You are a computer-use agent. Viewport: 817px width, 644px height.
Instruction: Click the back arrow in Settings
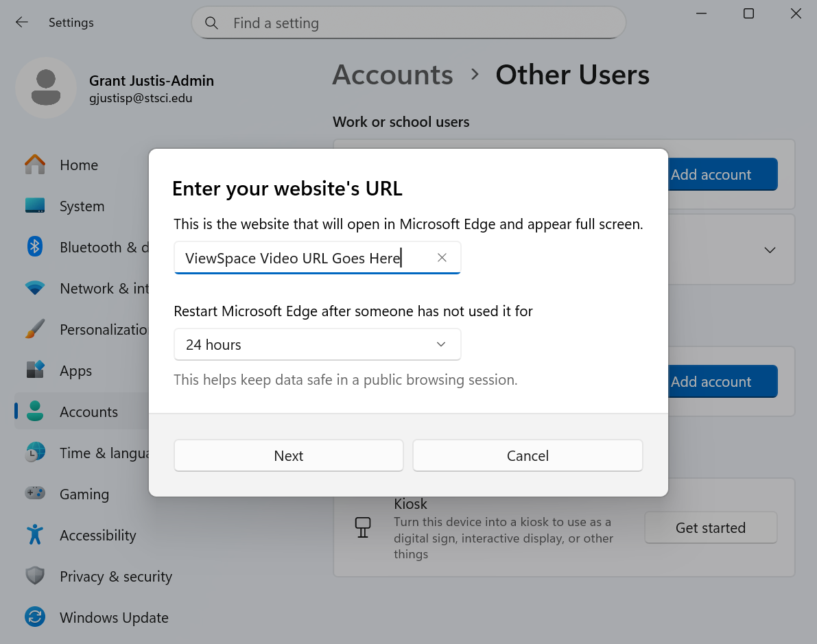pos(22,23)
